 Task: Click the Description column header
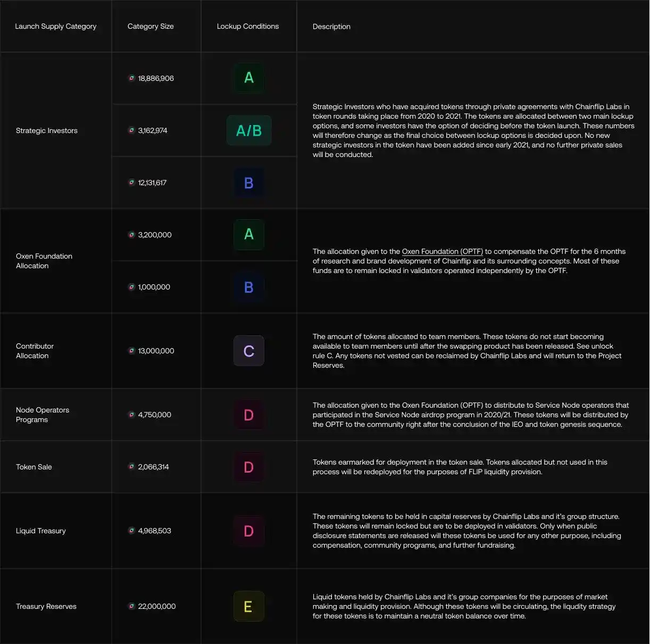coord(331,27)
